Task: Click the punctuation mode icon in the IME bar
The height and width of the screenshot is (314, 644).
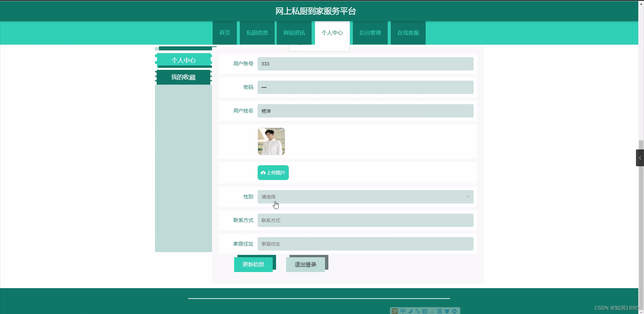Action: [418, 311]
